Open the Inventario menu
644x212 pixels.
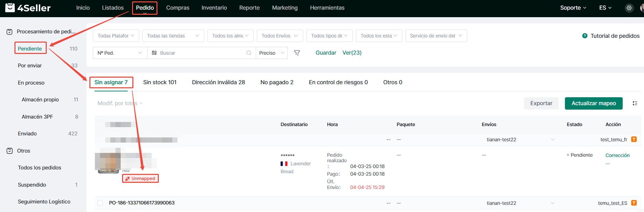click(214, 8)
